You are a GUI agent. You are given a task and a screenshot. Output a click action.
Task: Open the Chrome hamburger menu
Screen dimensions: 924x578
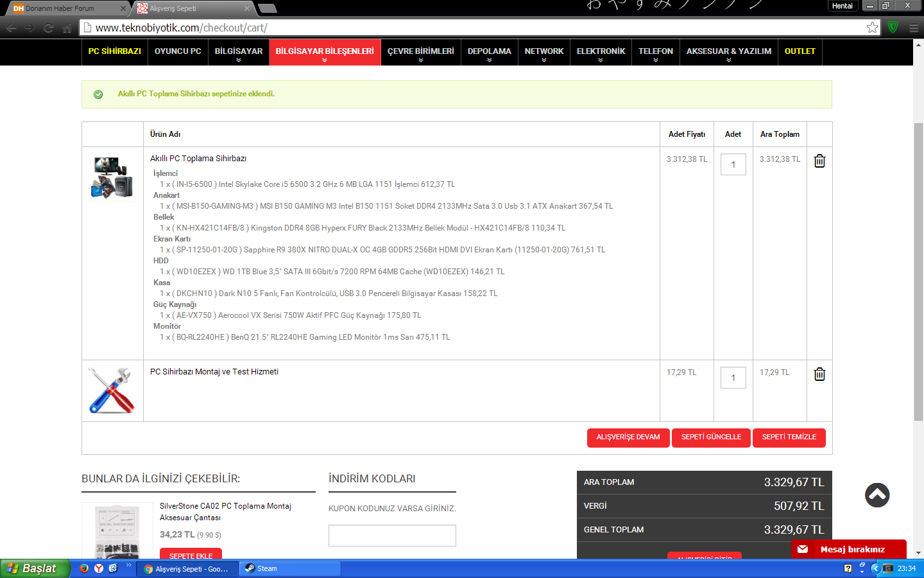pyautogui.click(x=914, y=28)
